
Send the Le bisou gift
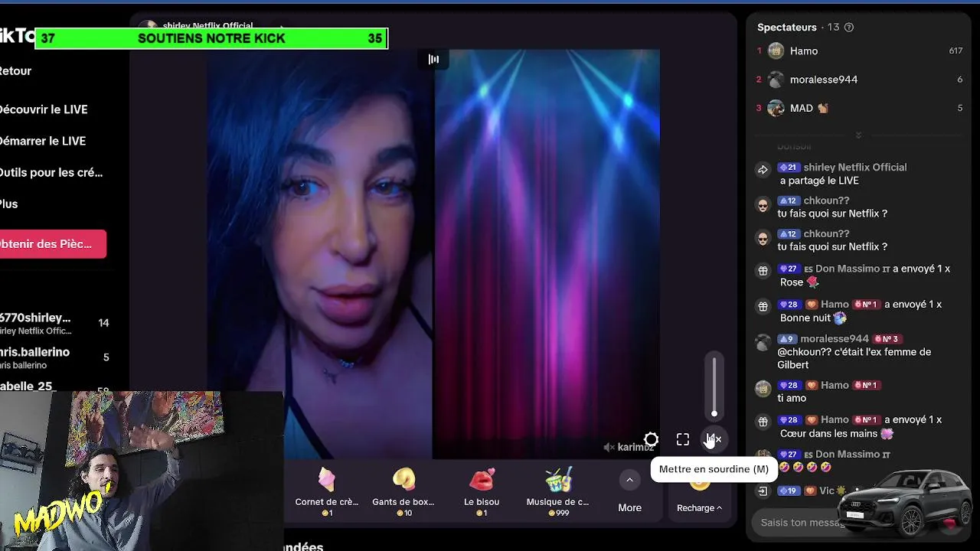click(482, 491)
